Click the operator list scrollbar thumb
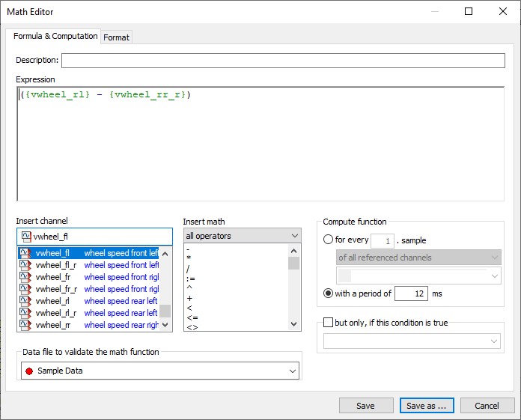 (293, 264)
